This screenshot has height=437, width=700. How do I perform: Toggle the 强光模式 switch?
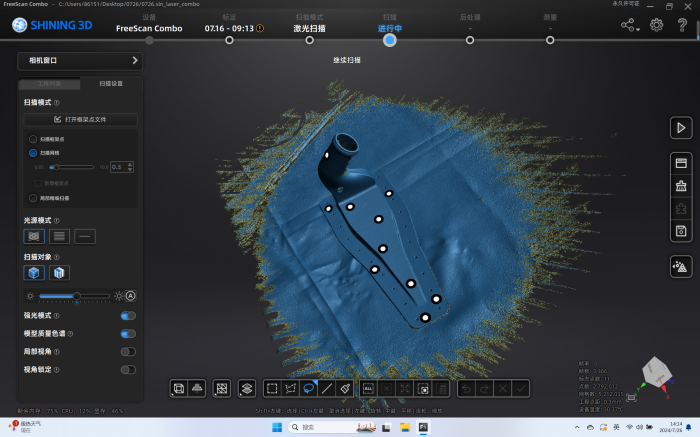[x=128, y=316]
